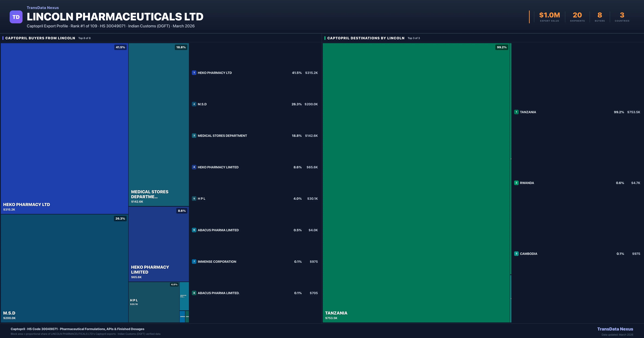Click the TransData Nexus header link

coord(43,8)
